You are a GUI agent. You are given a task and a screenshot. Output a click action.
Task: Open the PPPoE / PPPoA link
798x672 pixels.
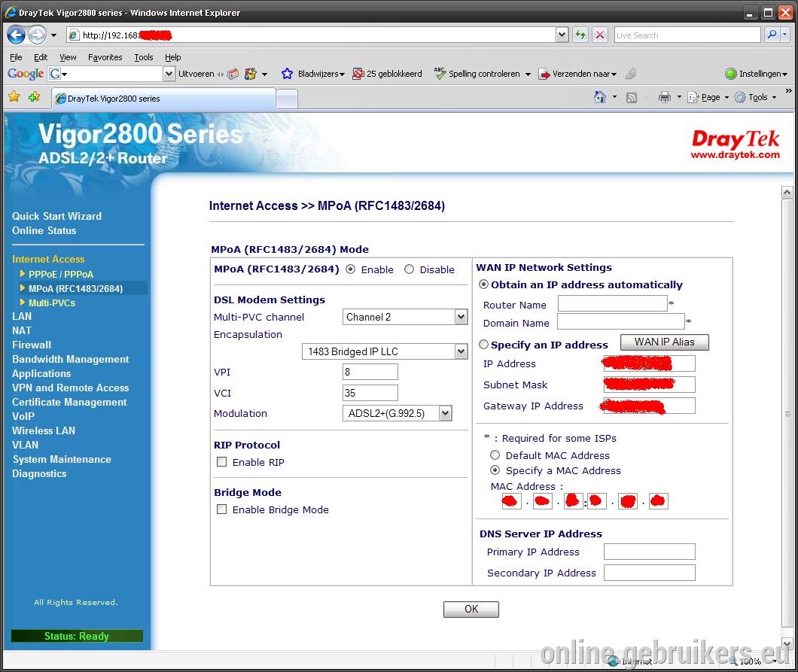coord(61,274)
